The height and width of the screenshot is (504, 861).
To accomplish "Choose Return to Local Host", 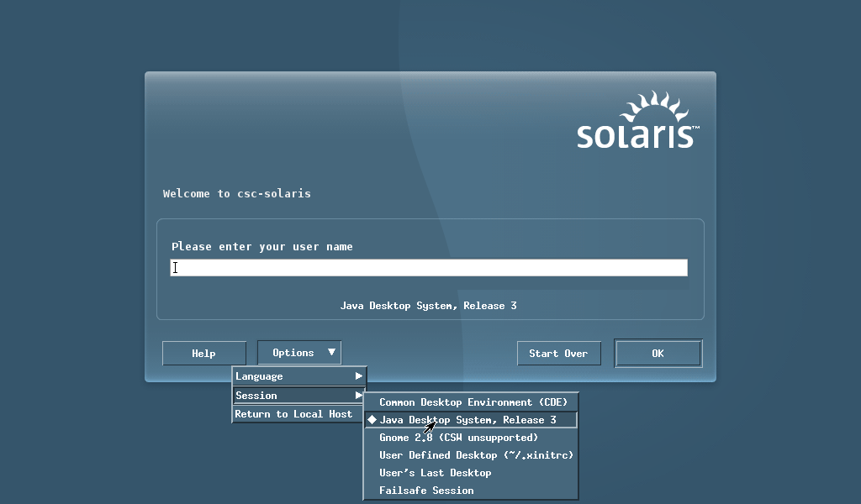I will 298,414.
